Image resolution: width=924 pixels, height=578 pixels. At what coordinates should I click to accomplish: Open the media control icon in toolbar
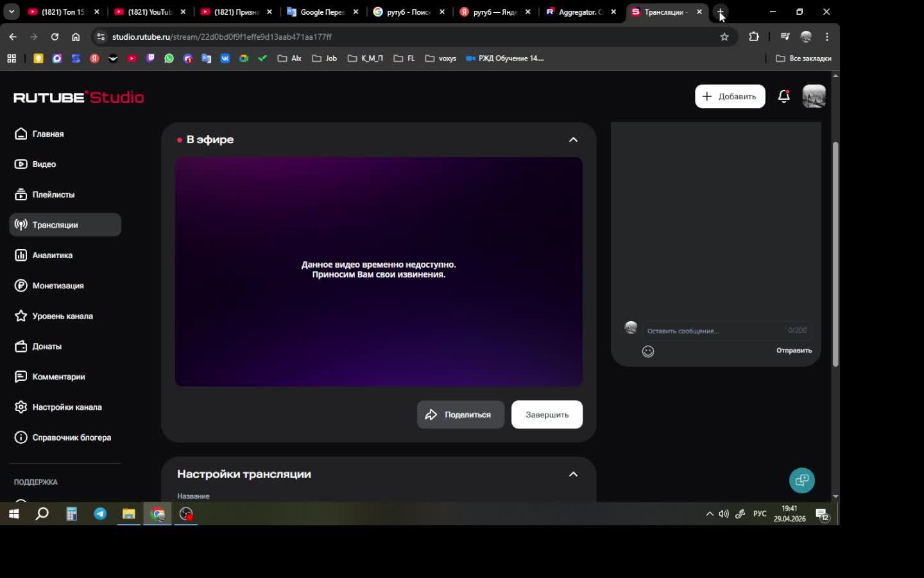[x=784, y=37]
